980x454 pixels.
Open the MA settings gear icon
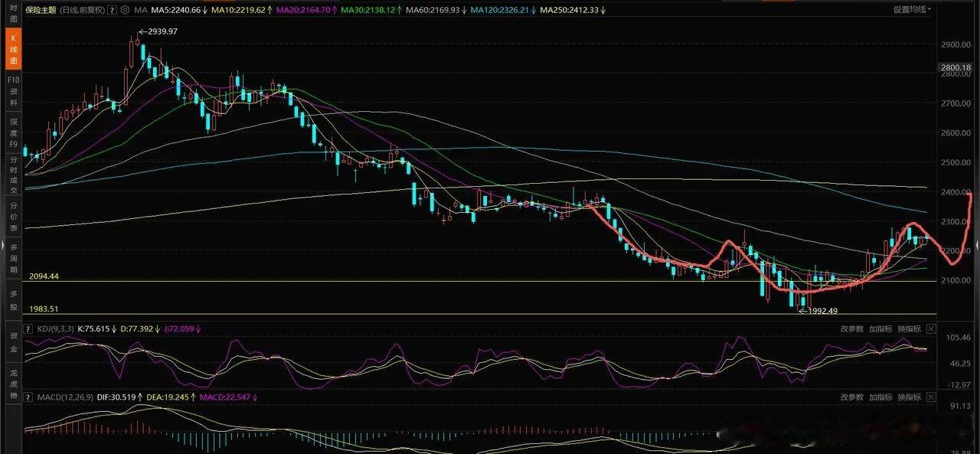click(126, 11)
